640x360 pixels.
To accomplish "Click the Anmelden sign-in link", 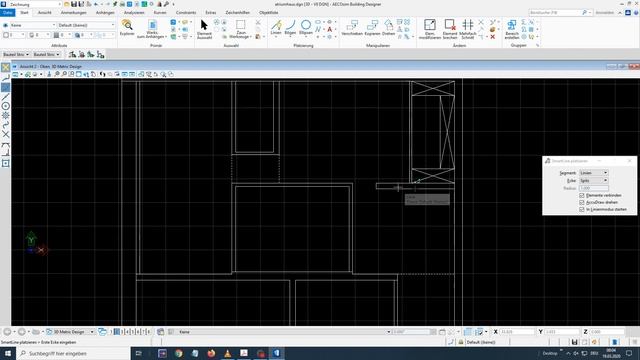I will pos(604,13).
